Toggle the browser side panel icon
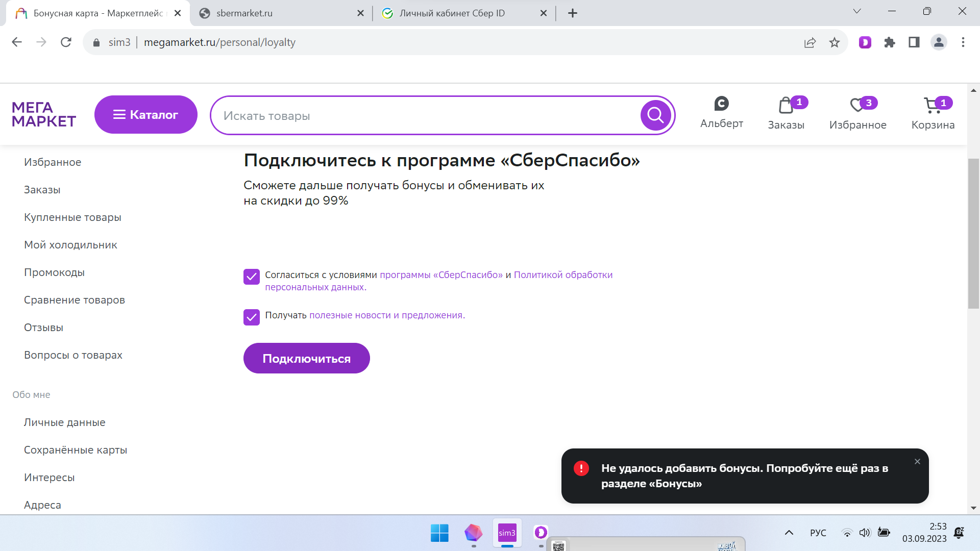Screen dimensions: 980x551 [x=914, y=42]
